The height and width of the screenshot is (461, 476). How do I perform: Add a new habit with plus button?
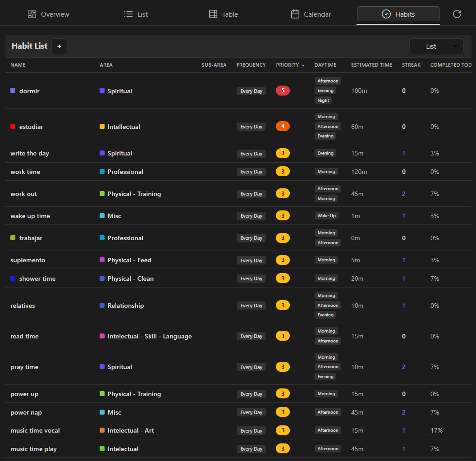click(59, 46)
